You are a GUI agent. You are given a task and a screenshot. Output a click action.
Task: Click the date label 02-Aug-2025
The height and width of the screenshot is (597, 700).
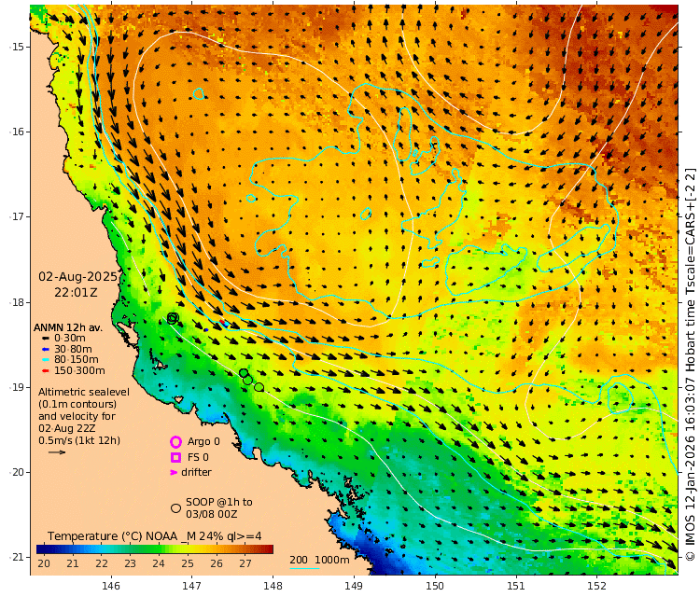click(77, 277)
